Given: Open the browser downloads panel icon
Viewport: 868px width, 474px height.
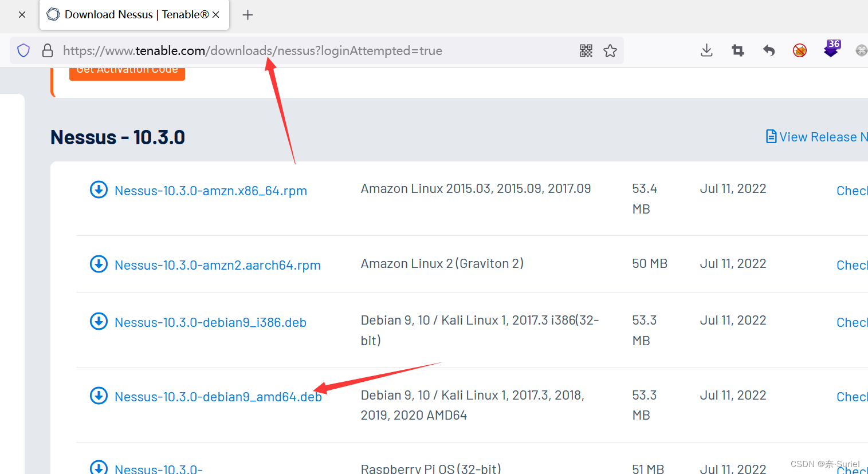Looking at the screenshot, I should tap(706, 50).
